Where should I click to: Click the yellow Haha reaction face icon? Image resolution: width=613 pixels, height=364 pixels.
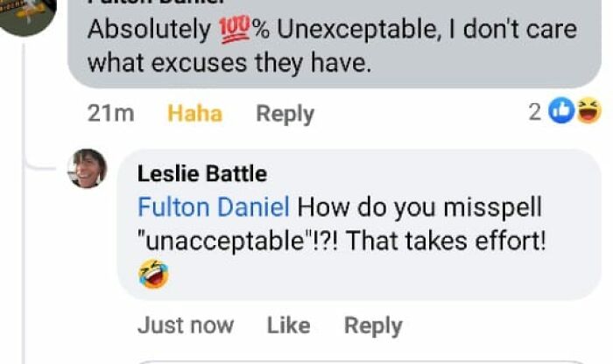pos(589,111)
